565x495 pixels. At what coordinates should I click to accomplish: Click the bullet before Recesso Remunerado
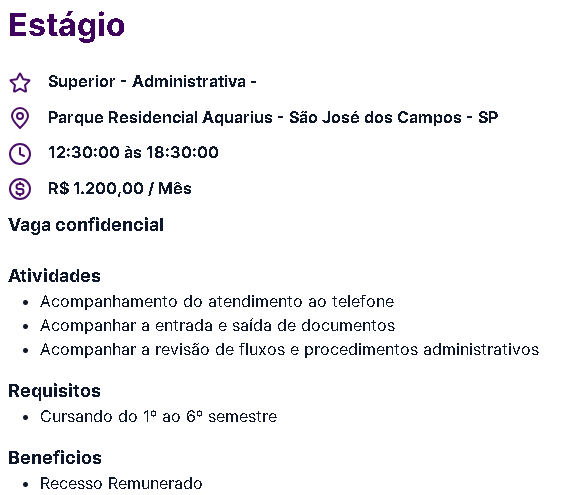25,485
